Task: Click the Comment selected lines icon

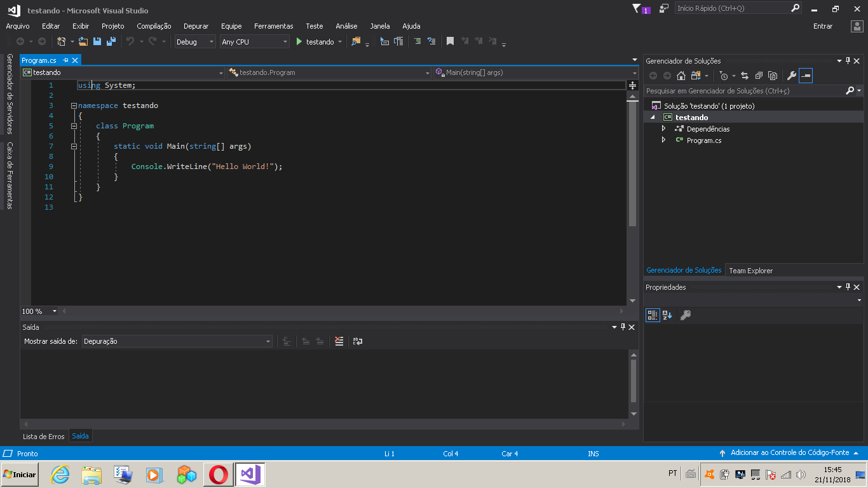Action: (417, 41)
